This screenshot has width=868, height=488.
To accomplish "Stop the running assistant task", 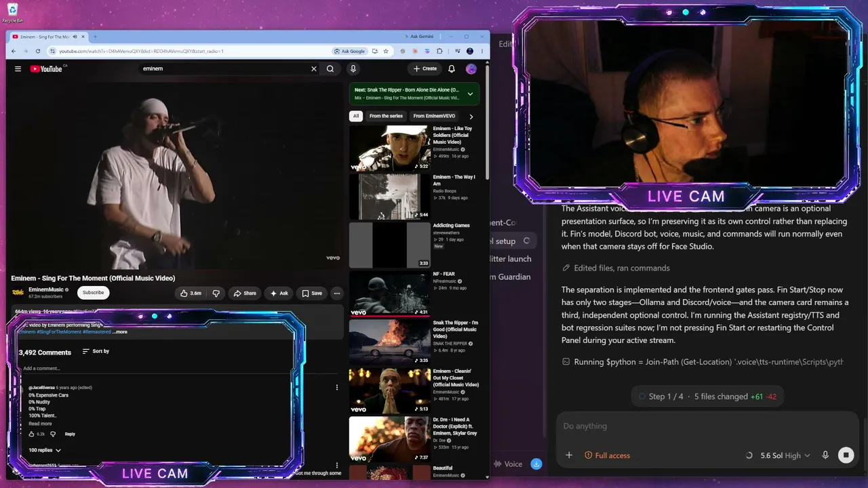I will (x=846, y=455).
